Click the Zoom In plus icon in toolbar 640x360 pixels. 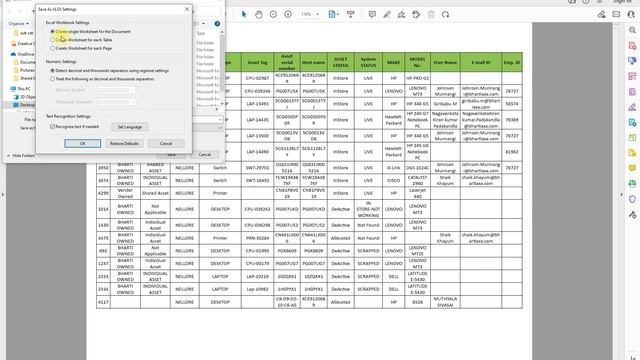(x=288, y=14)
